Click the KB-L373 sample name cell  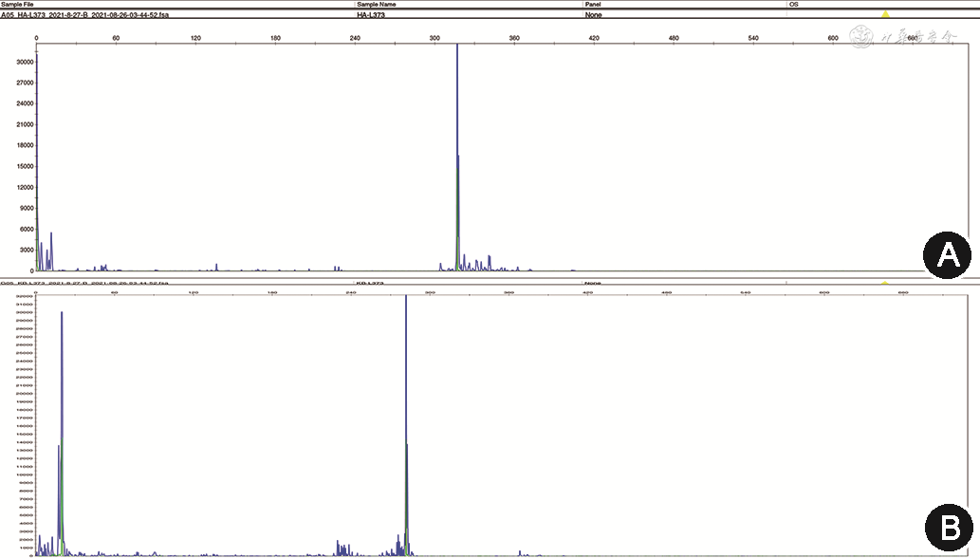click(x=369, y=283)
